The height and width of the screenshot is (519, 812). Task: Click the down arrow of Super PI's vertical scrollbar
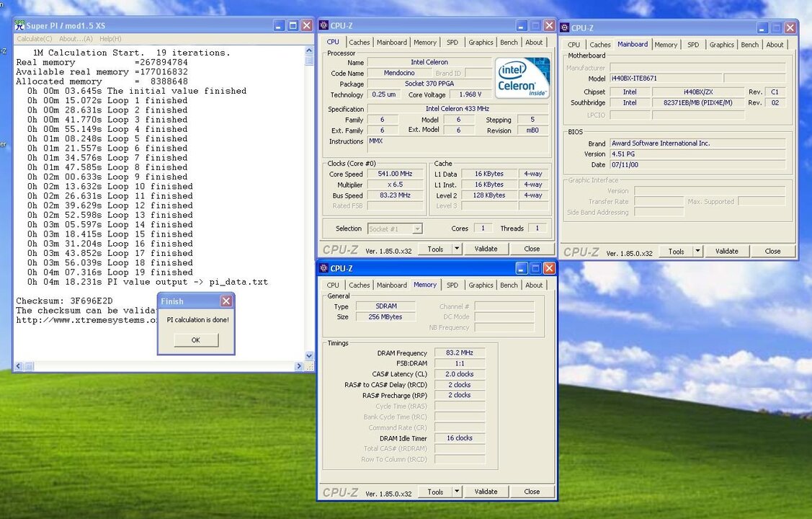309,356
